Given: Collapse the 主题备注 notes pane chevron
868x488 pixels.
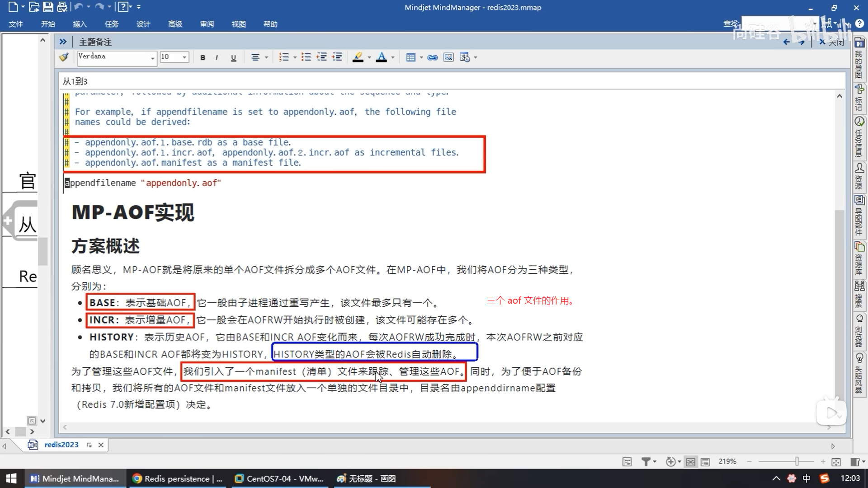Looking at the screenshot, I should click(x=63, y=42).
